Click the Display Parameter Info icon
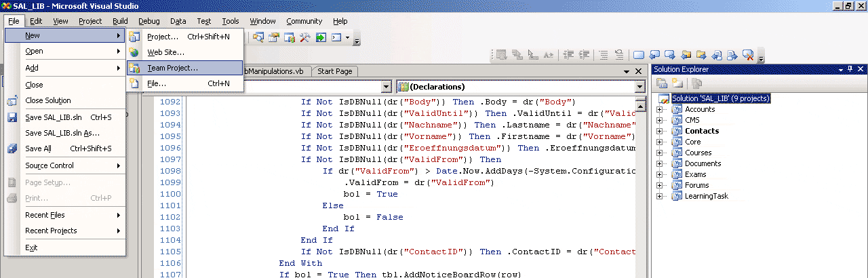868x278 pixels. pyautogui.click(x=517, y=55)
